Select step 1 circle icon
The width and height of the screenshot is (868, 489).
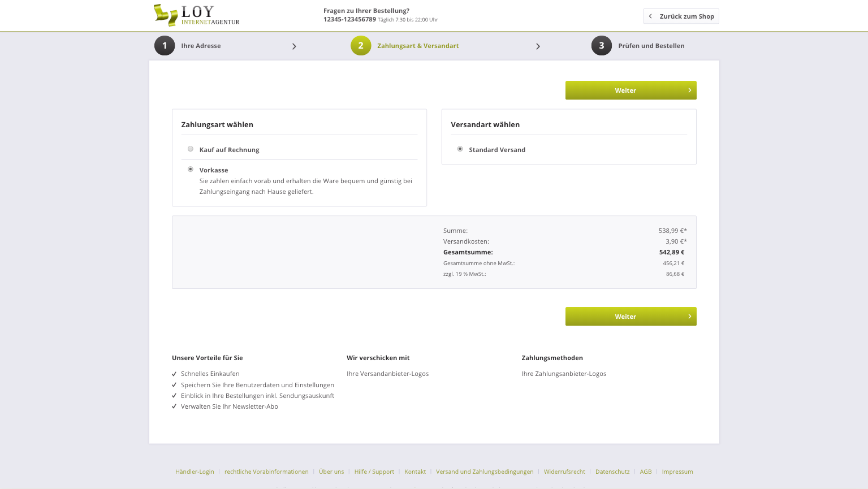(165, 46)
